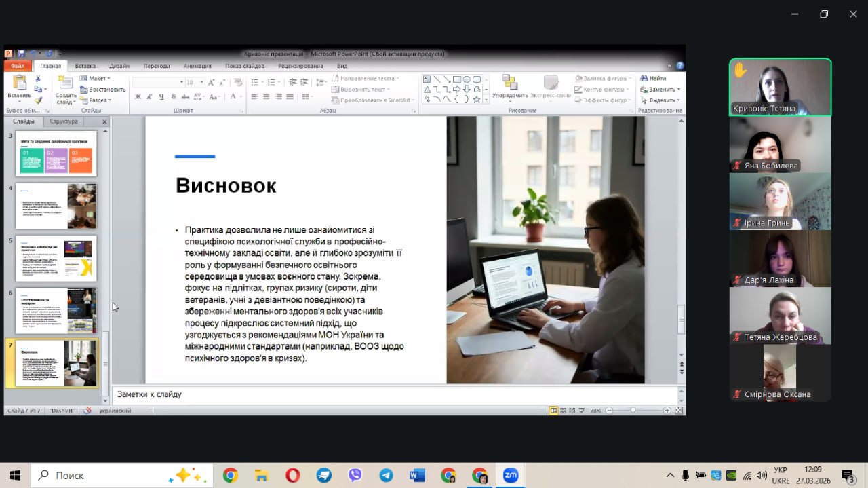The height and width of the screenshot is (488, 868).
Task: Switch to slide sorter view icon
Action: [x=563, y=411]
